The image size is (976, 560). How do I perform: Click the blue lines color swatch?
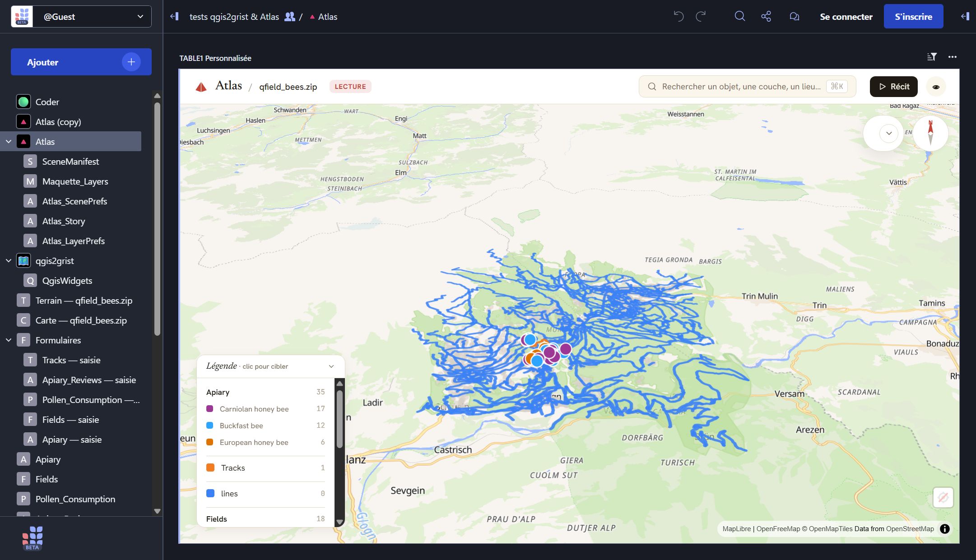[210, 493]
